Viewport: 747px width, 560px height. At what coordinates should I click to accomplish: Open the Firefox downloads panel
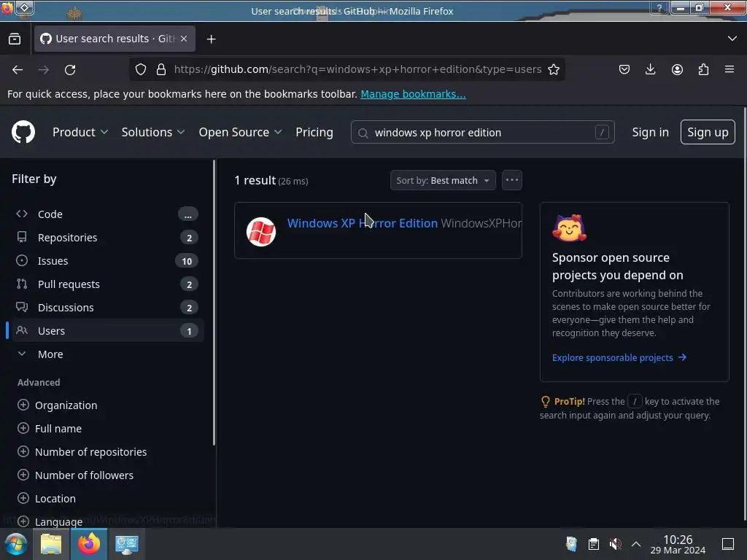click(650, 69)
